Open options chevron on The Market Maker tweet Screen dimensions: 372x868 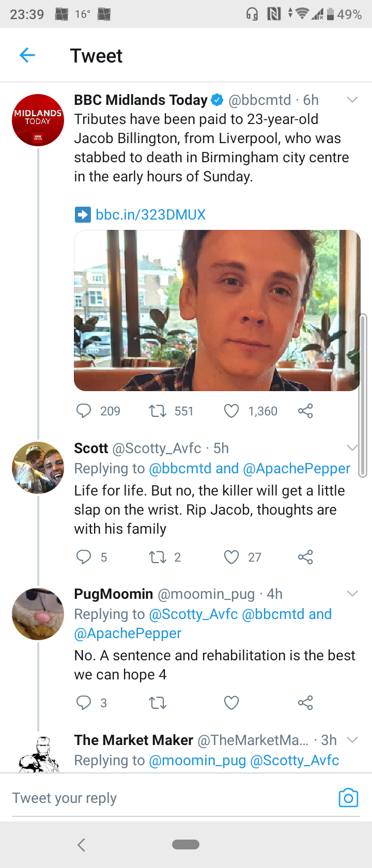tap(352, 740)
